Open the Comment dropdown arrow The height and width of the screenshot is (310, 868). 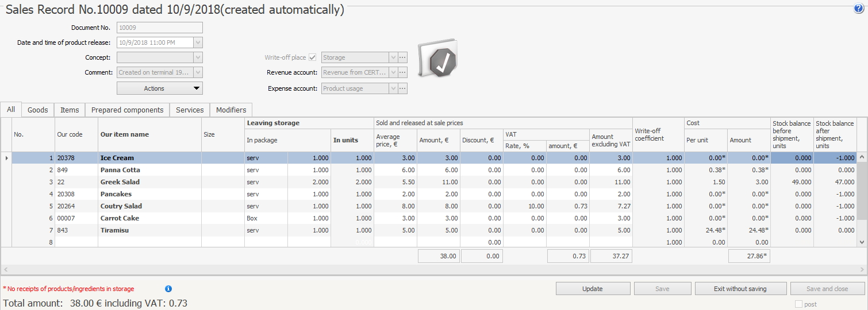coord(198,73)
